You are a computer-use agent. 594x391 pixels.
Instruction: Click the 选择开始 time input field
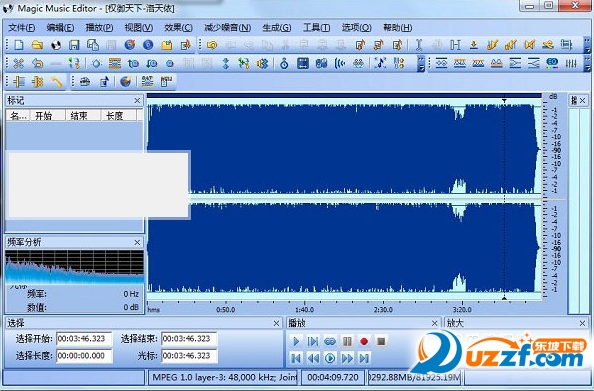click(84, 339)
